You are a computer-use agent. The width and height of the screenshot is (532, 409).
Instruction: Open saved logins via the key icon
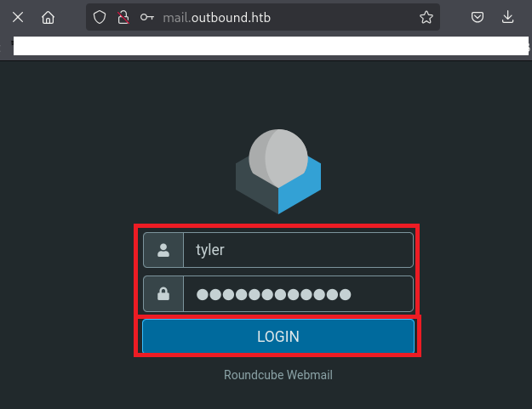click(147, 17)
